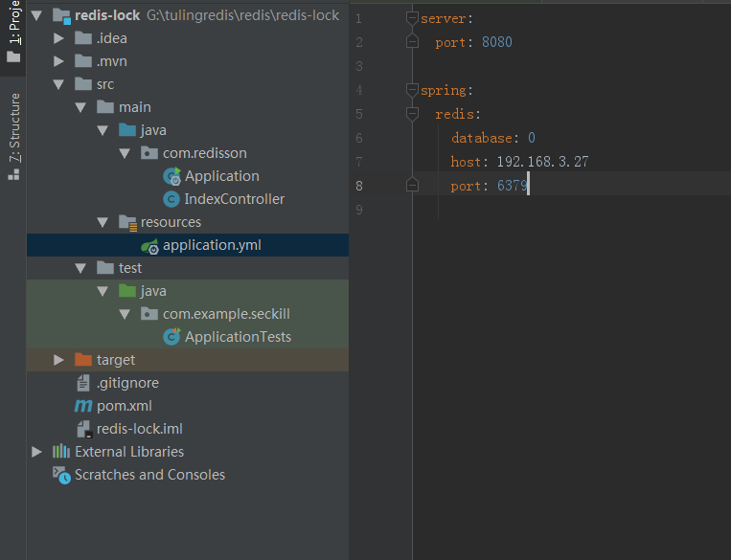Click the fold end marker on line 2
Image resolution: width=731 pixels, height=560 pixels.
point(412,42)
